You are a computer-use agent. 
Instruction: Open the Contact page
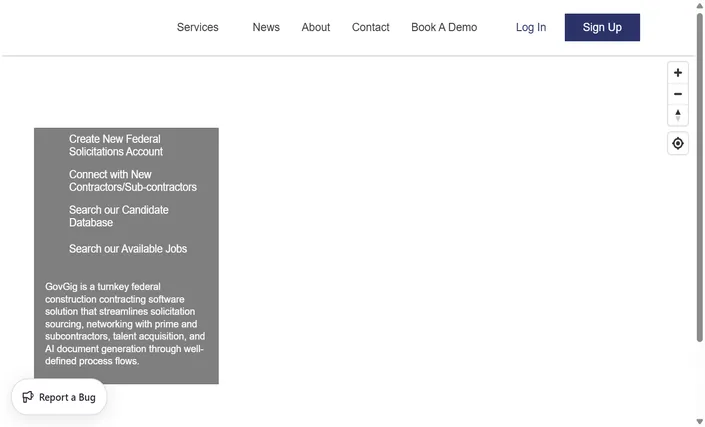pyautogui.click(x=370, y=27)
